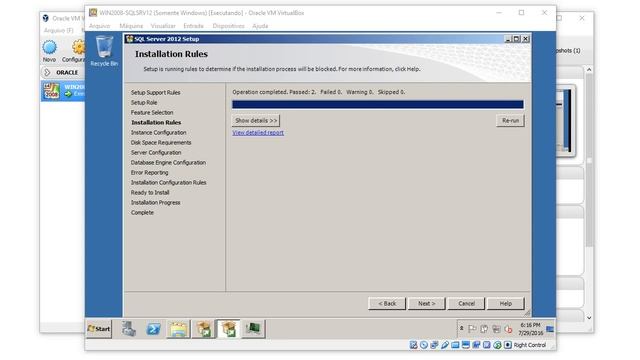Select Setup Role step
Screen dimensions: 640x360
144,102
